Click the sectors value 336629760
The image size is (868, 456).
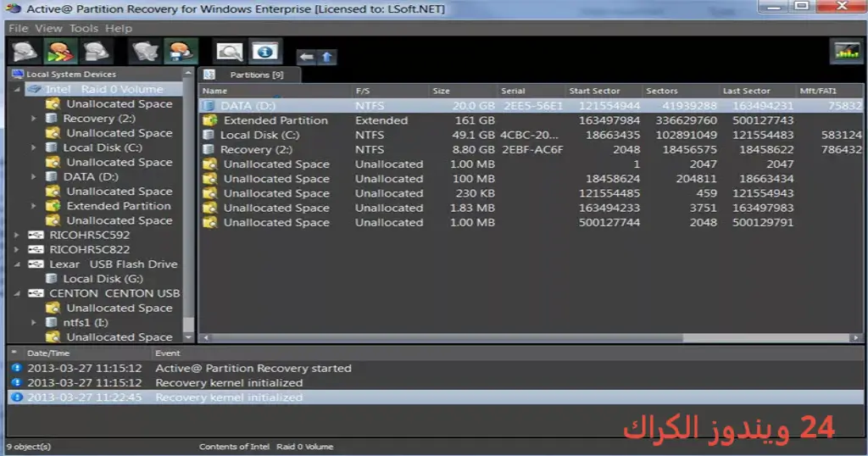pyautogui.click(x=686, y=120)
